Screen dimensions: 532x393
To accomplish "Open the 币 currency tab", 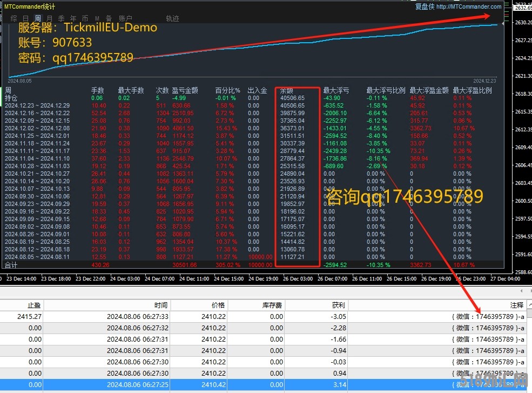I will pyautogui.click(x=85, y=18).
